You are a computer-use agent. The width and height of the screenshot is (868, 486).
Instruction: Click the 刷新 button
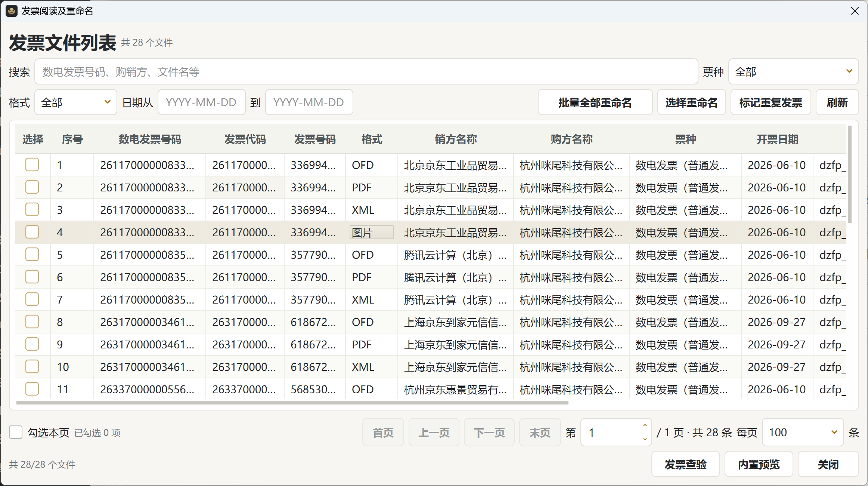click(x=837, y=102)
